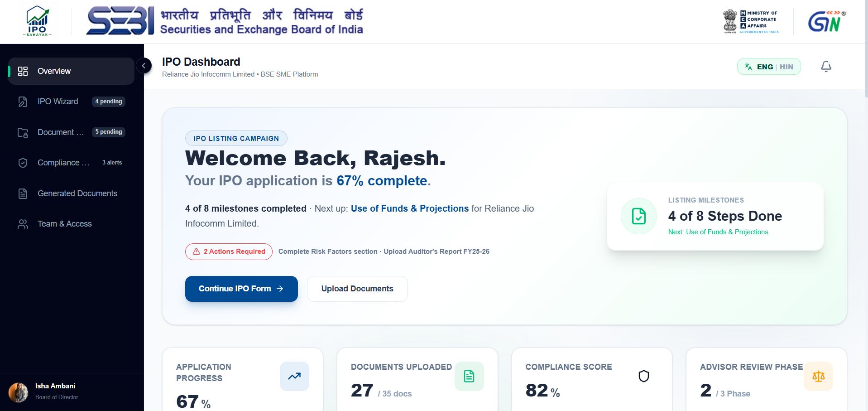
Task: Open IPO Wizard in sidebar
Action: point(71,102)
